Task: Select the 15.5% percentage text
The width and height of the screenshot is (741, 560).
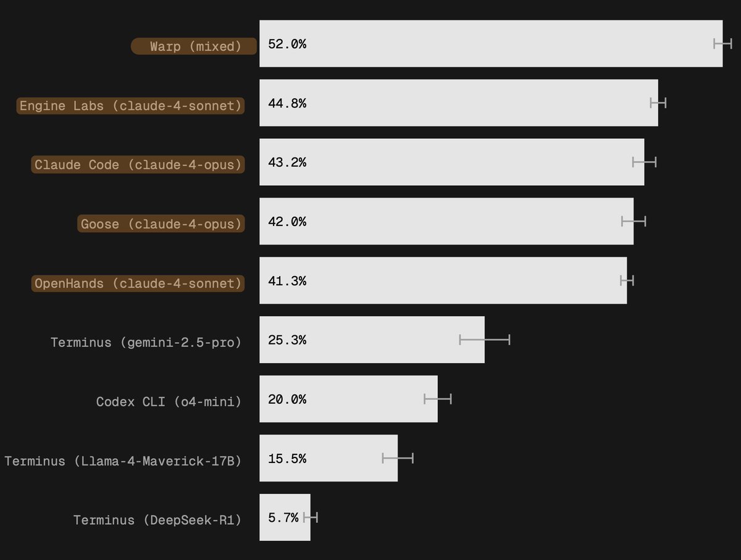Action: pyautogui.click(x=287, y=459)
